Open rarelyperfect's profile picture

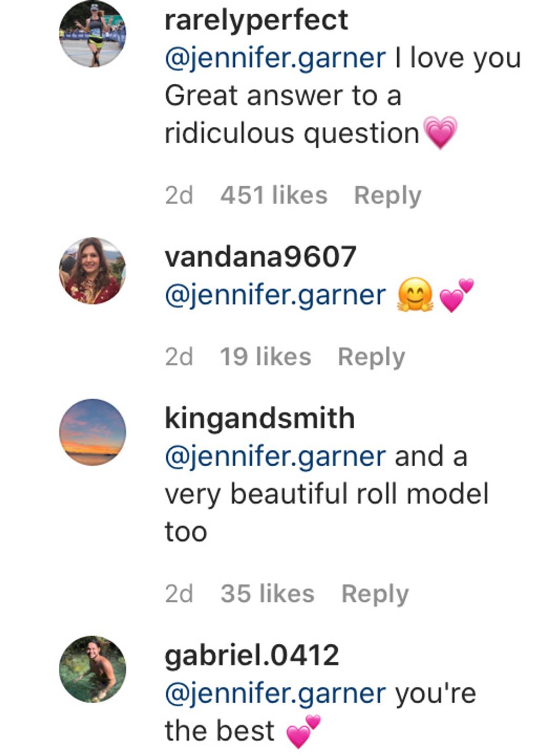point(92,34)
